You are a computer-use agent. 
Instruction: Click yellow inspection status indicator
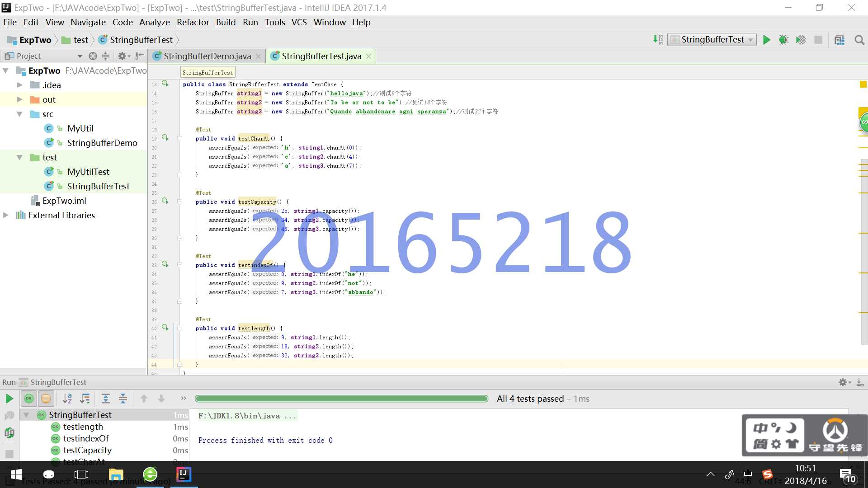pos(863,84)
